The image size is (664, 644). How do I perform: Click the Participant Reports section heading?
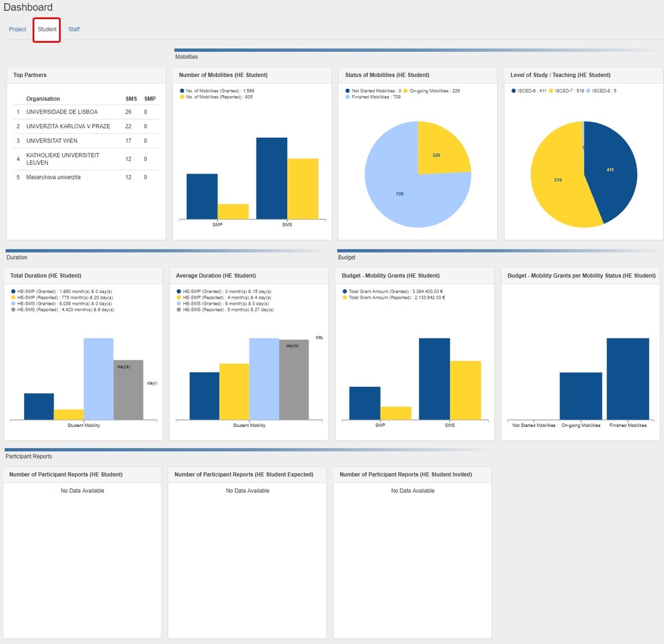click(x=29, y=456)
